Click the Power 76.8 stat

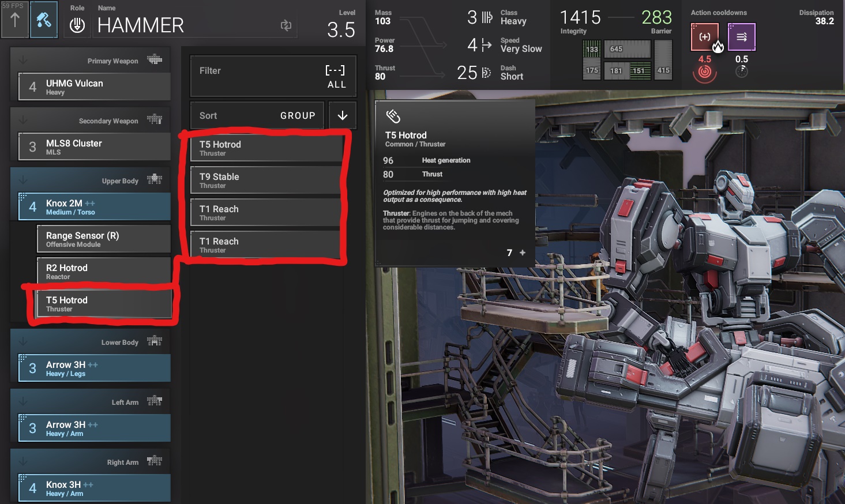385,45
